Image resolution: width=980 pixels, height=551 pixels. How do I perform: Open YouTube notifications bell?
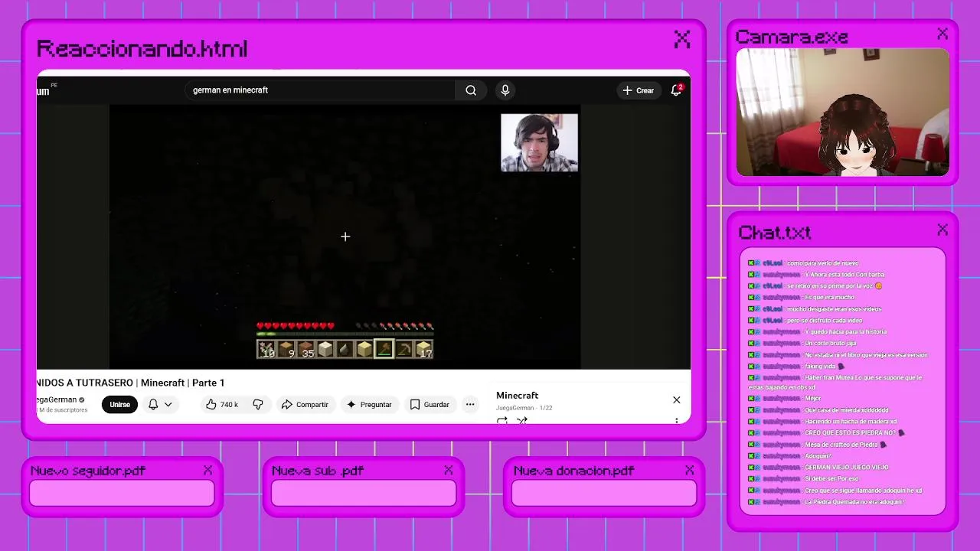click(676, 90)
